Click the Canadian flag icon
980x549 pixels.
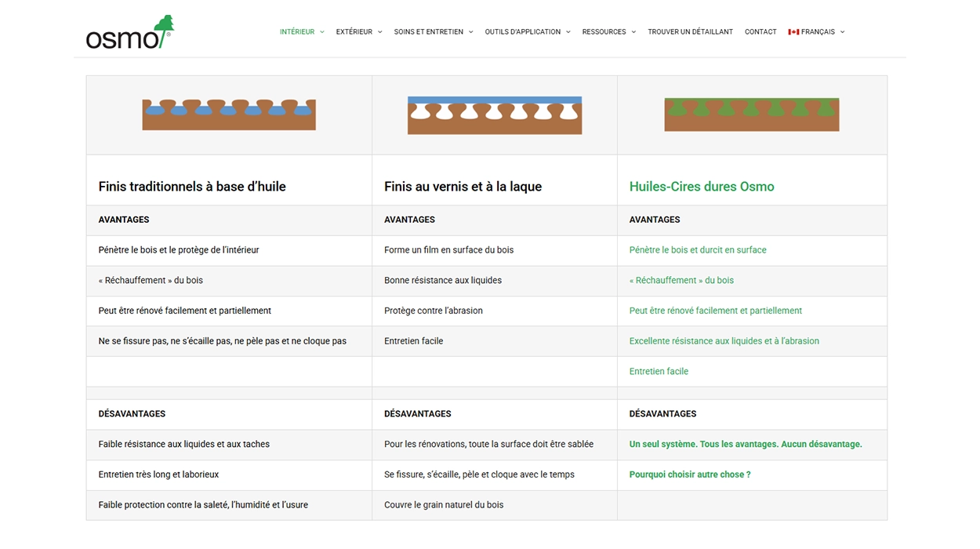[x=793, y=32]
